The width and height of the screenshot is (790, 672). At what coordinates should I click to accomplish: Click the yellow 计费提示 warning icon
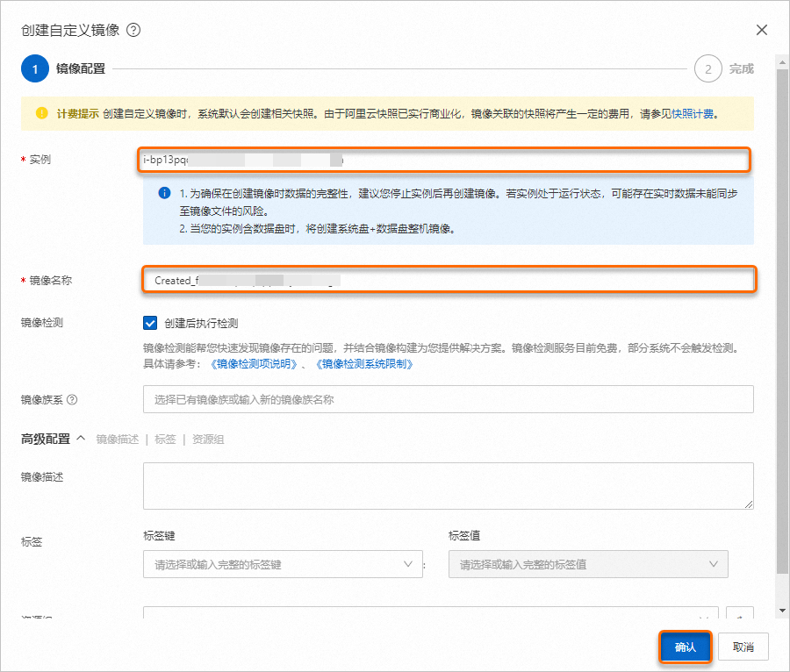[42, 113]
